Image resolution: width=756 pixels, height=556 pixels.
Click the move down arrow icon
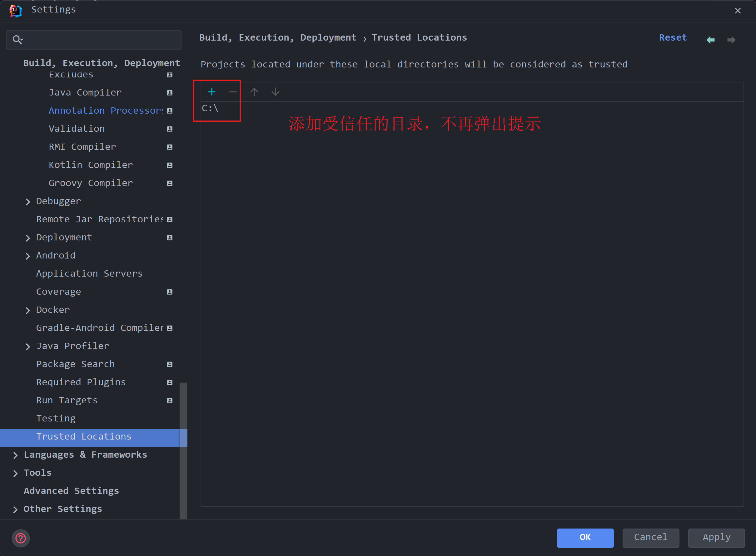pyautogui.click(x=276, y=92)
